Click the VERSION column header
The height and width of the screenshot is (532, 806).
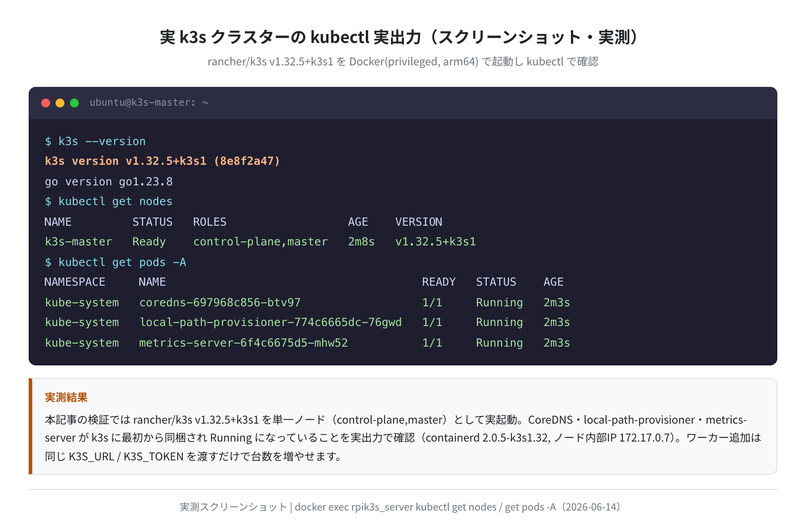419,222
